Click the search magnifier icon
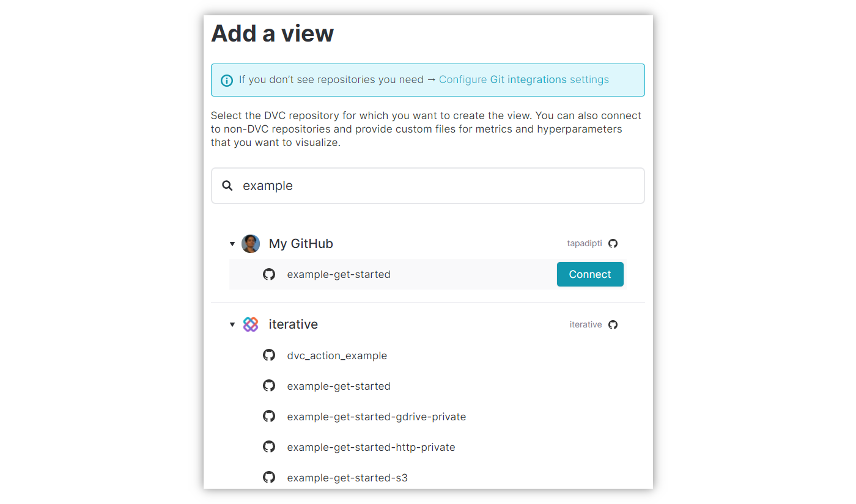The image size is (856, 504). 227,186
